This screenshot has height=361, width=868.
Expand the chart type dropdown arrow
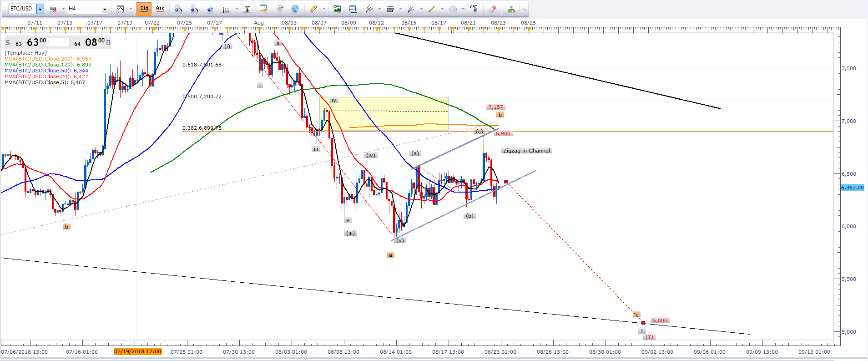[131, 9]
